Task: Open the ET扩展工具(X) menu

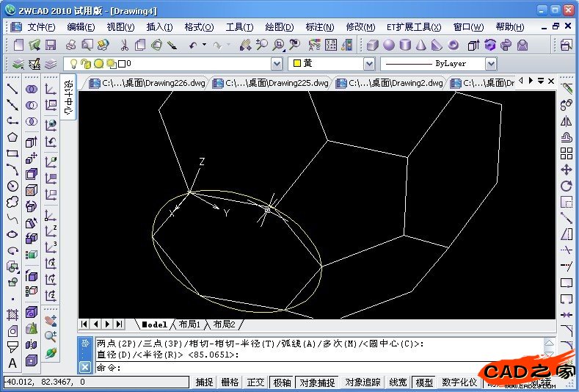Action: (414, 27)
